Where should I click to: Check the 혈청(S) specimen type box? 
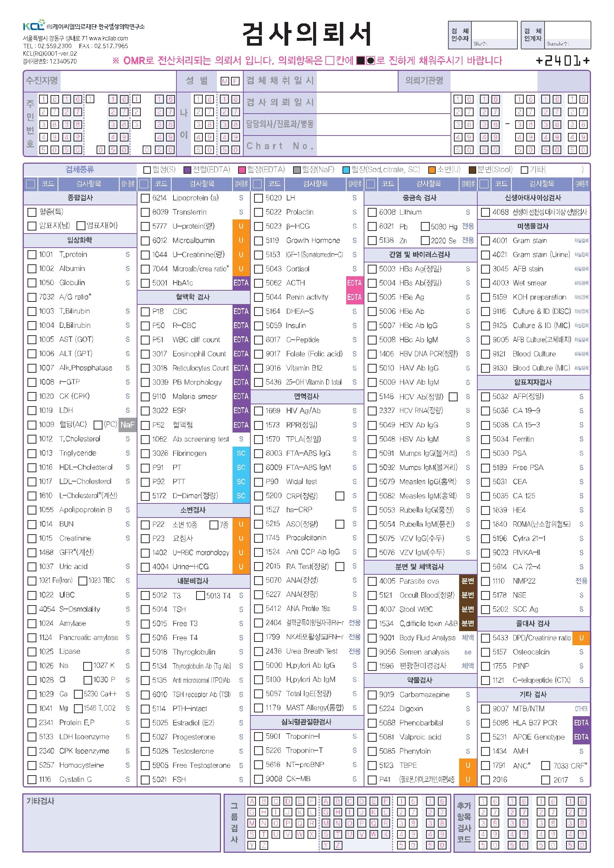[x=147, y=170]
